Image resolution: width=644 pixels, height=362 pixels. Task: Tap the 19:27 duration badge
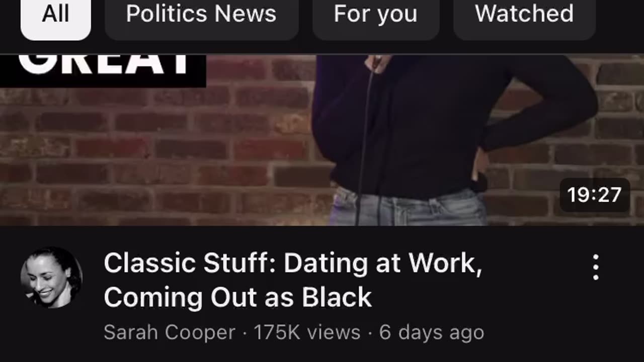595,195
